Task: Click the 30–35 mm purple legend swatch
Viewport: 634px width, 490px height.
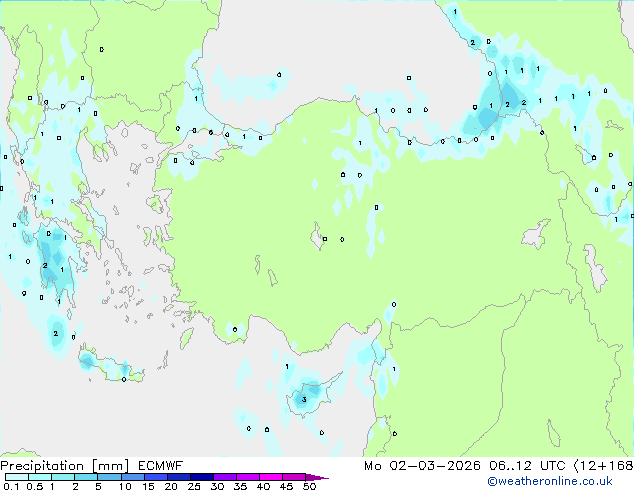Action: 225,477
